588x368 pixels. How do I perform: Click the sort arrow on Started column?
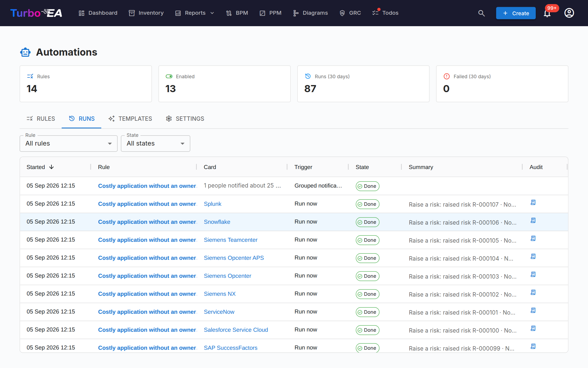point(51,167)
